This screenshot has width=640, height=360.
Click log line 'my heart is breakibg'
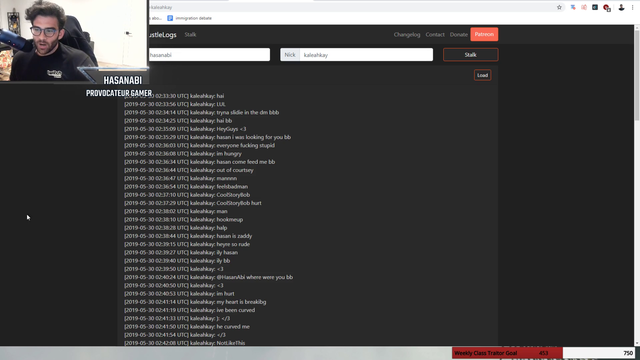195,302
